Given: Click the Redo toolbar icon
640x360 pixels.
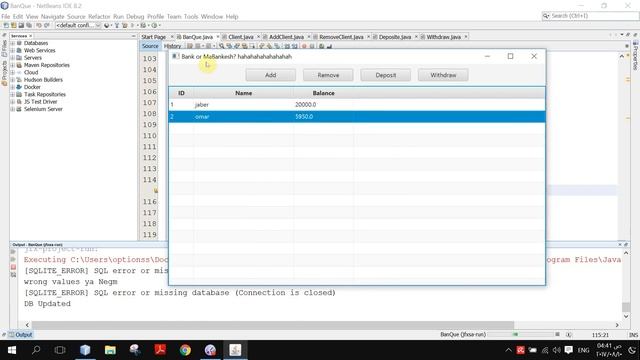Looking at the screenshot, I should (x=47, y=25).
